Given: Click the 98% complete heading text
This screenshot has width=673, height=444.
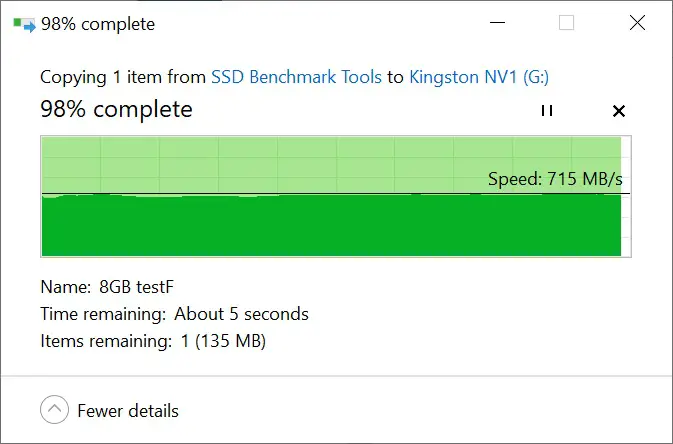Looking at the screenshot, I should click(x=116, y=109).
